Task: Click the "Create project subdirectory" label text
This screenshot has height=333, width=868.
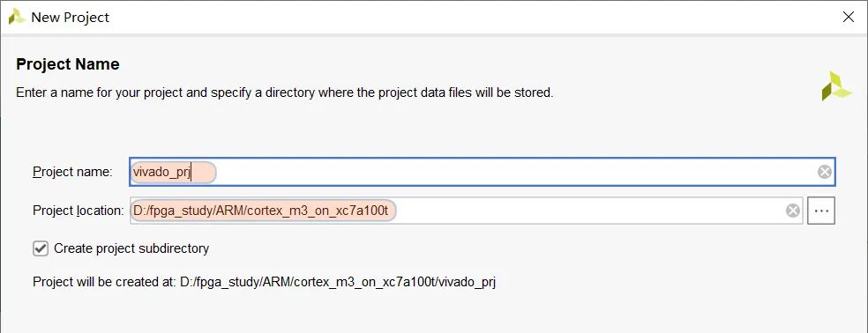Action: pos(131,248)
